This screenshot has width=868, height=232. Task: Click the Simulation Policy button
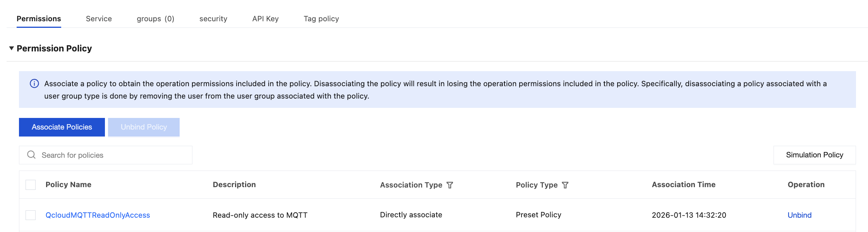click(814, 155)
